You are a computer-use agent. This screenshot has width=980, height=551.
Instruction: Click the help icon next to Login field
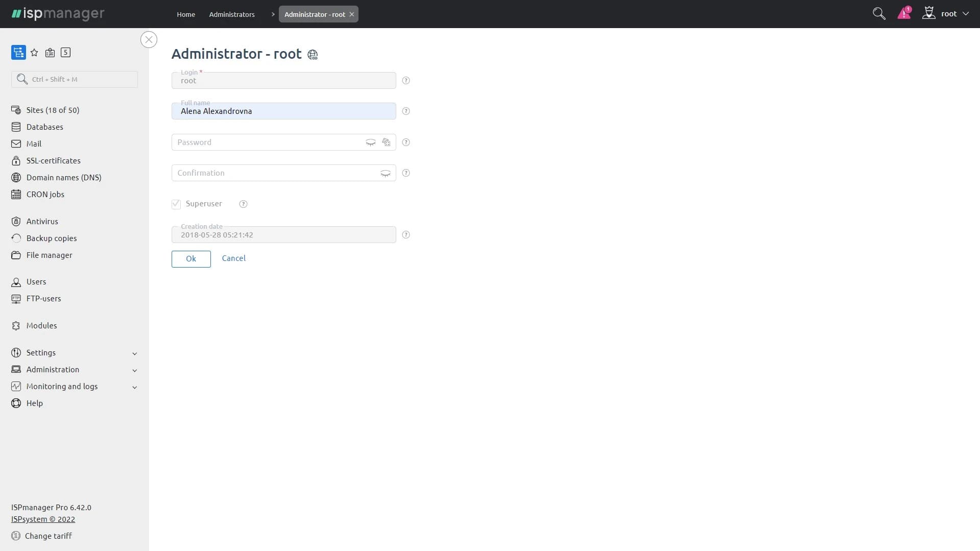click(406, 81)
